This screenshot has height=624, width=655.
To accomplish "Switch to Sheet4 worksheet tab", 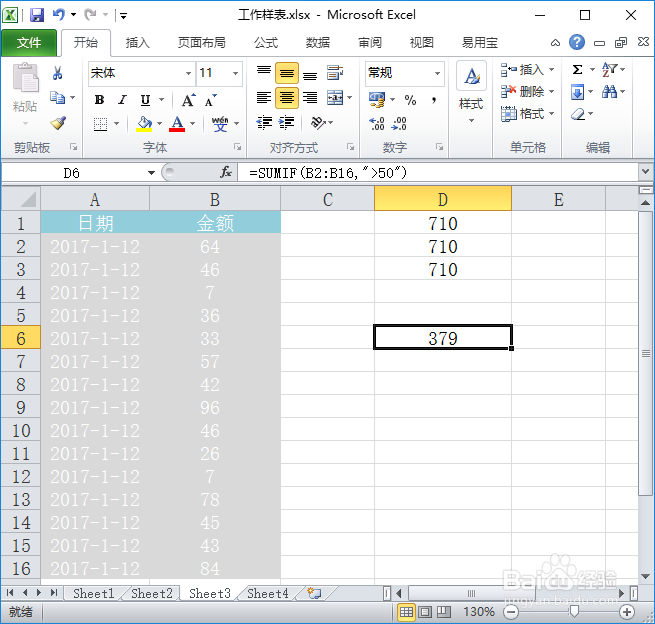I will click(x=268, y=594).
